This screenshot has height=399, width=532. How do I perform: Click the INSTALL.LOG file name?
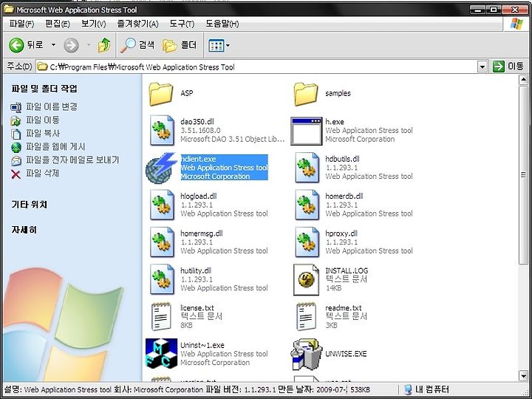tap(347, 270)
